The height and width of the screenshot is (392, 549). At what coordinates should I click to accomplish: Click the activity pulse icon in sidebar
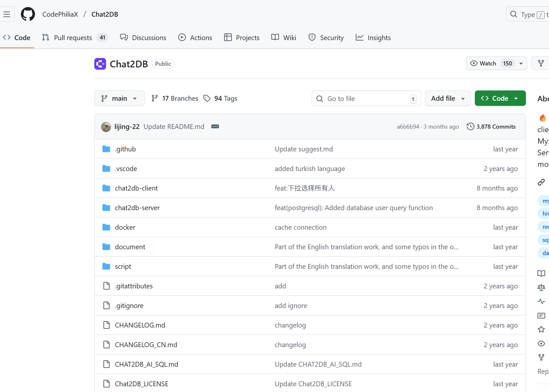[x=541, y=302]
